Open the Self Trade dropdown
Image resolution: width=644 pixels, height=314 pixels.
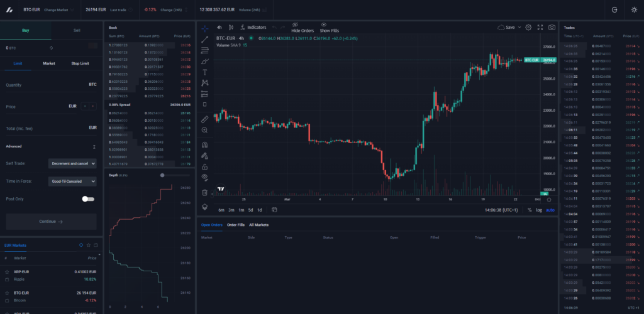point(72,163)
